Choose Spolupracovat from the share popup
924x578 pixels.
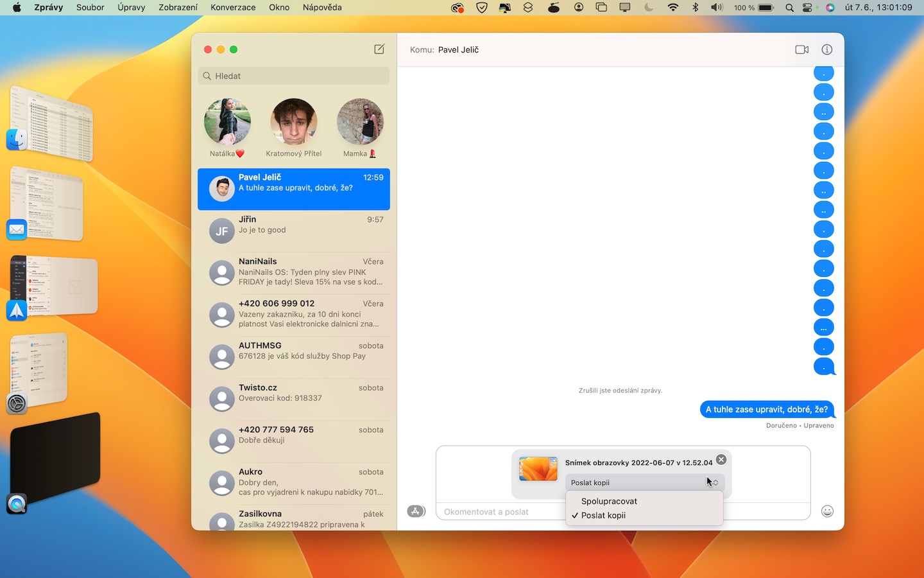(x=644, y=501)
